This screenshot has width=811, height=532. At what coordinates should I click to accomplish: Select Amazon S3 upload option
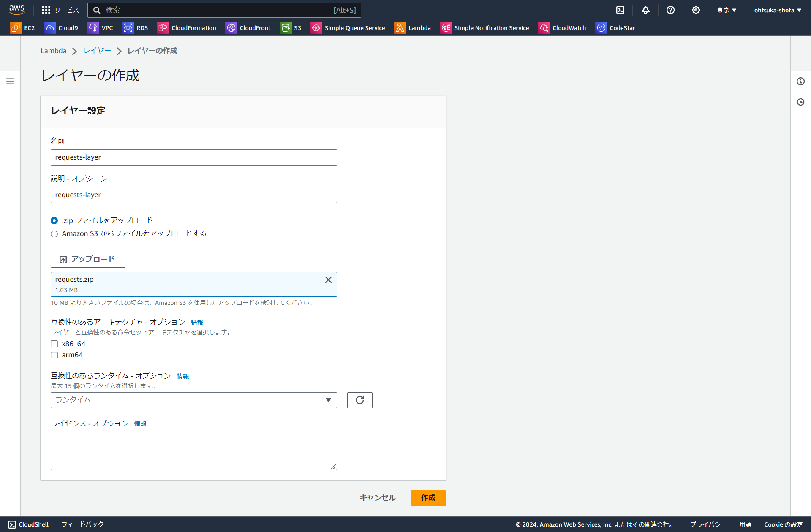pyautogui.click(x=54, y=234)
